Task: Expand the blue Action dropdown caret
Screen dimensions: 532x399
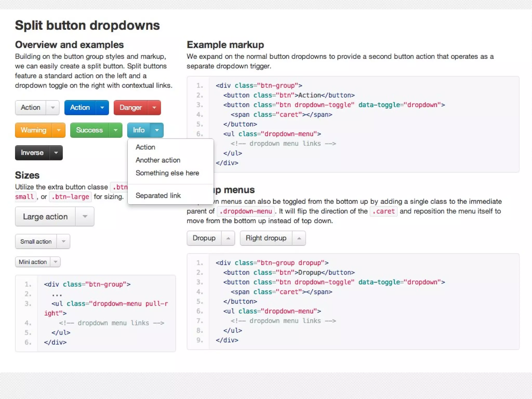Action: pos(102,107)
